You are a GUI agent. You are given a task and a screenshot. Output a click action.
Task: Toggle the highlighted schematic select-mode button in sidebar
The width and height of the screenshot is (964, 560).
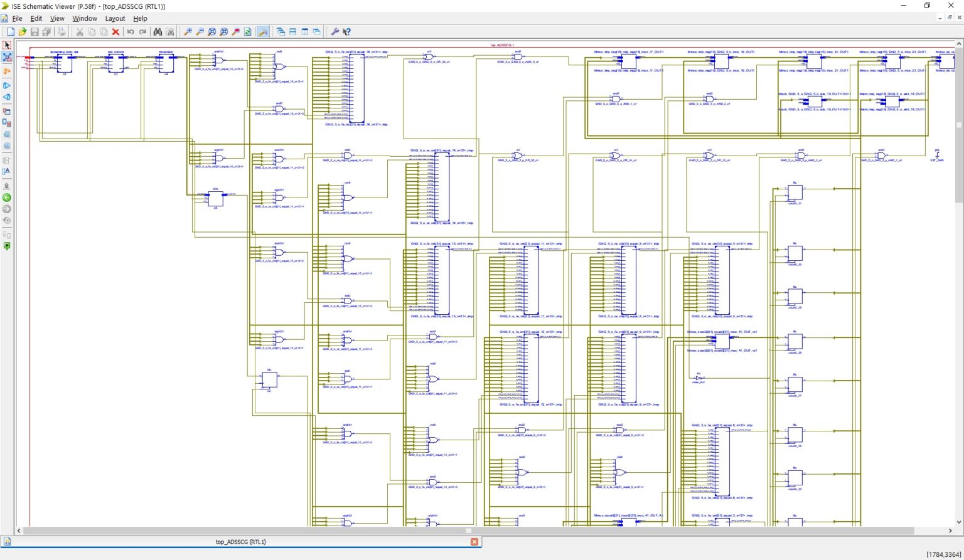[x=7, y=57]
